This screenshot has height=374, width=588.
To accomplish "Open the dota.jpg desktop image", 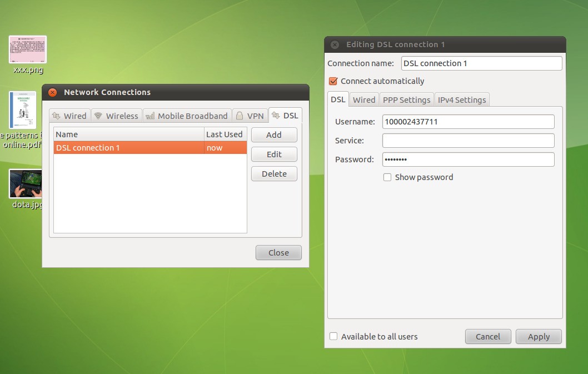I will pos(26,184).
